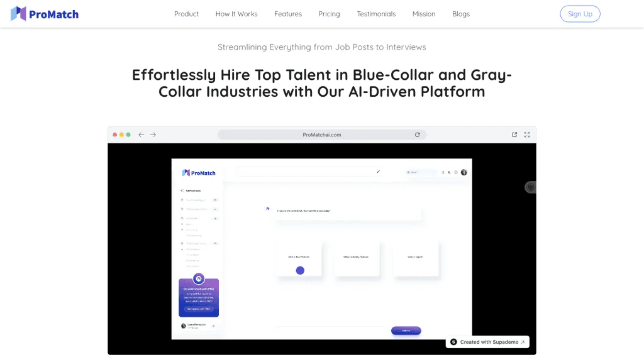Open demo in new window icon

click(x=514, y=134)
